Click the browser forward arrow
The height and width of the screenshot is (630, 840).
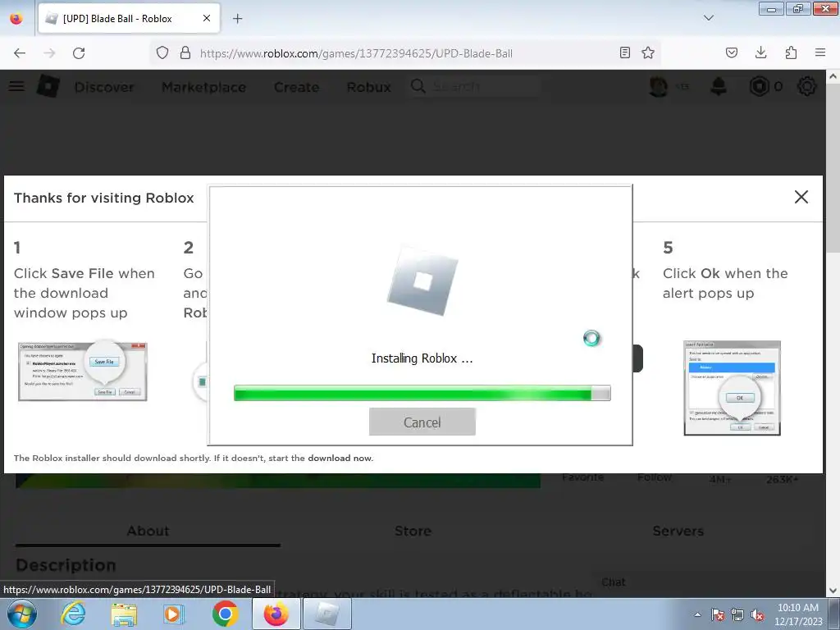[x=49, y=53]
